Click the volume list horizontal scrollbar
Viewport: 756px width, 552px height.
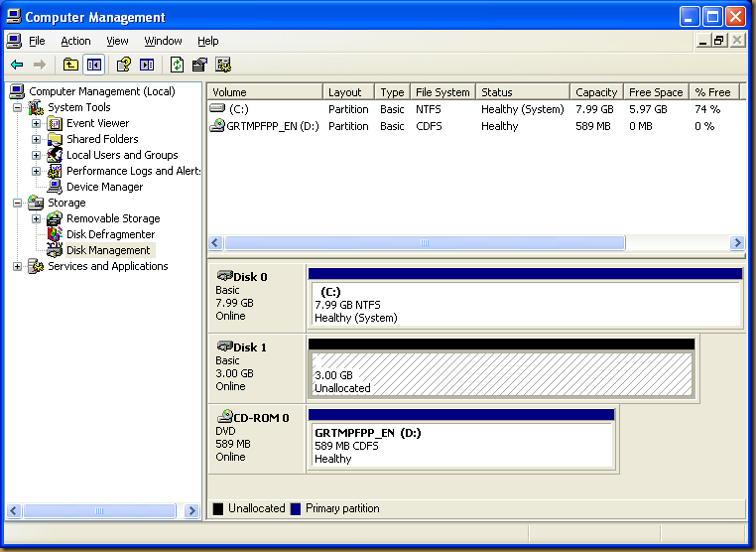tap(424, 243)
